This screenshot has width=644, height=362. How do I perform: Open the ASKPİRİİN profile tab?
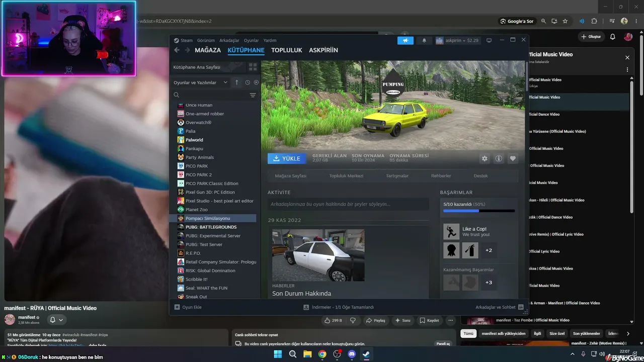click(x=324, y=50)
